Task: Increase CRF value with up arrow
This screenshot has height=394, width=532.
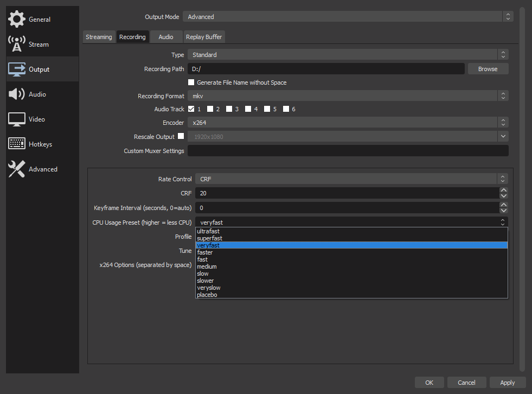Action: pyautogui.click(x=504, y=190)
